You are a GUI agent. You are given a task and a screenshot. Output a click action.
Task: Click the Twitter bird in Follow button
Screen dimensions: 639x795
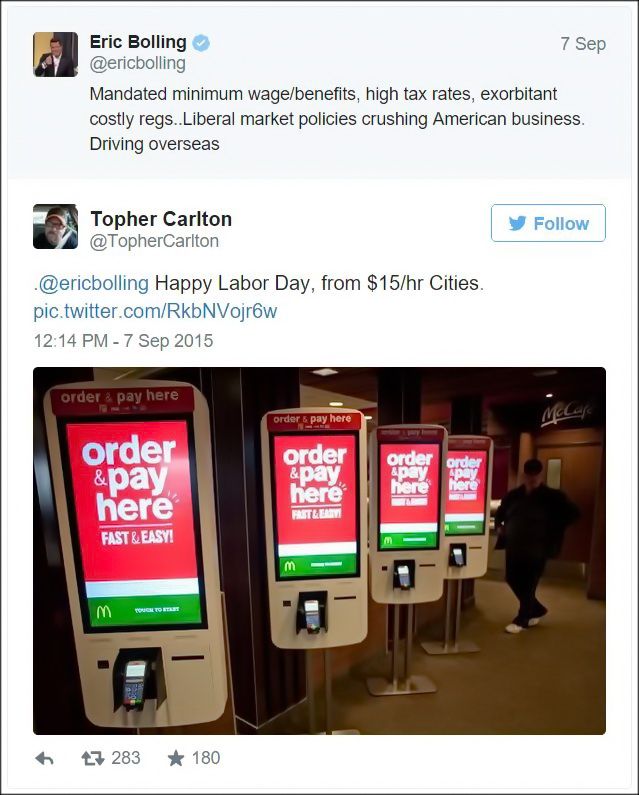click(x=518, y=223)
